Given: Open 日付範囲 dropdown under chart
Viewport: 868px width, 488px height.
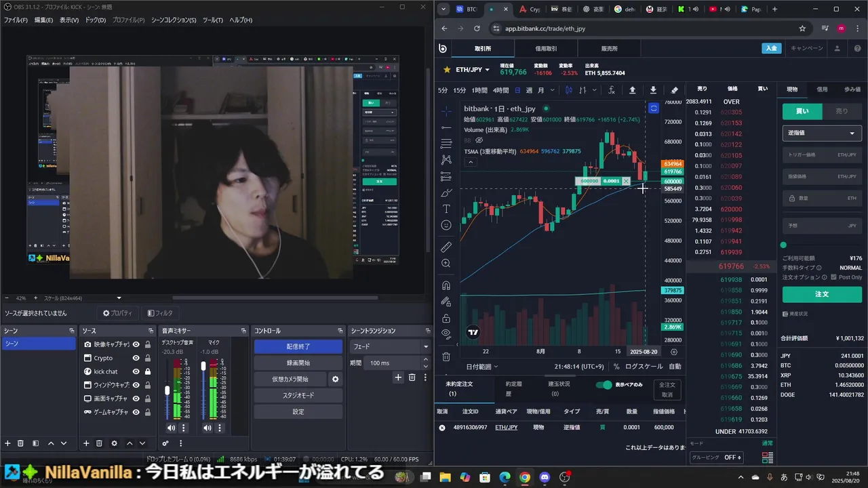Looking at the screenshot, I should click(x=482, y=367).
